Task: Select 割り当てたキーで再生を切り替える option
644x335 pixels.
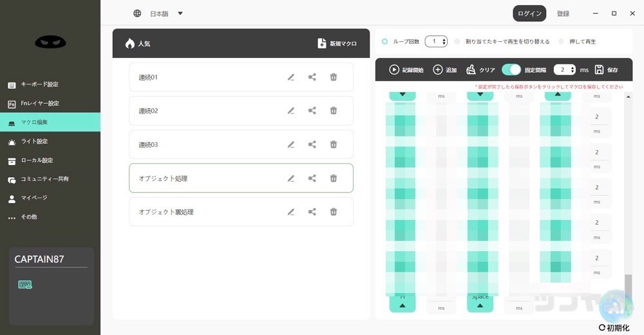Action: [457, 42]
